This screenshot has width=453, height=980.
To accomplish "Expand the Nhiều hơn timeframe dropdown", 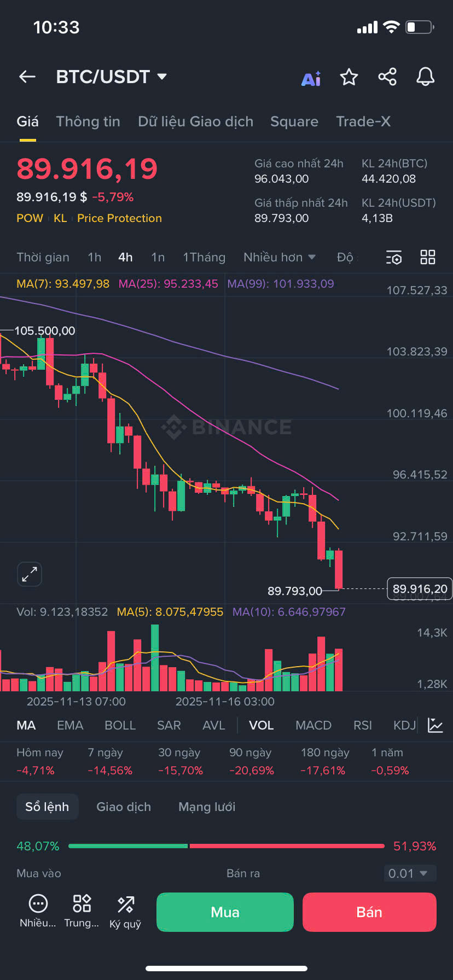I will tap(280, 257).
